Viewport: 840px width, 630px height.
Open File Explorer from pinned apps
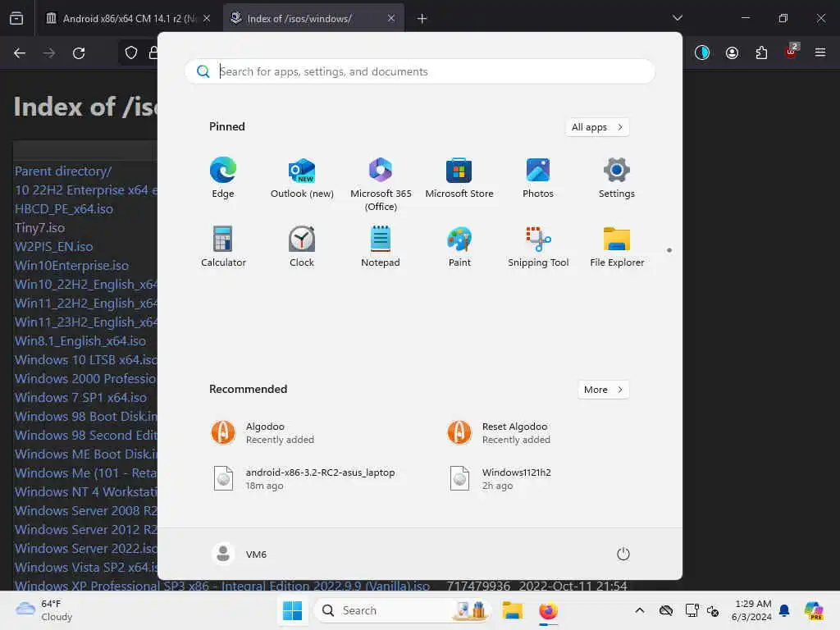click(617, 247)
